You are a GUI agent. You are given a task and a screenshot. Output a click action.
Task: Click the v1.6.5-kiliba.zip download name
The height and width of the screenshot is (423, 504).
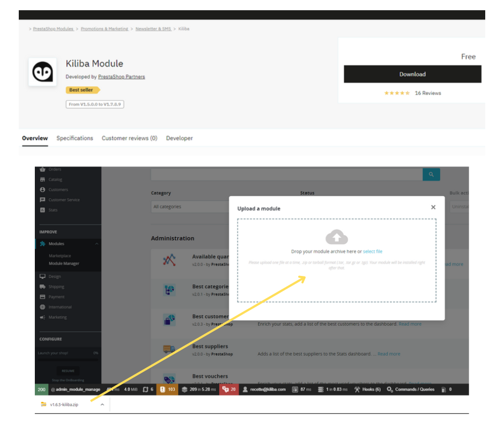pos(64,405)
